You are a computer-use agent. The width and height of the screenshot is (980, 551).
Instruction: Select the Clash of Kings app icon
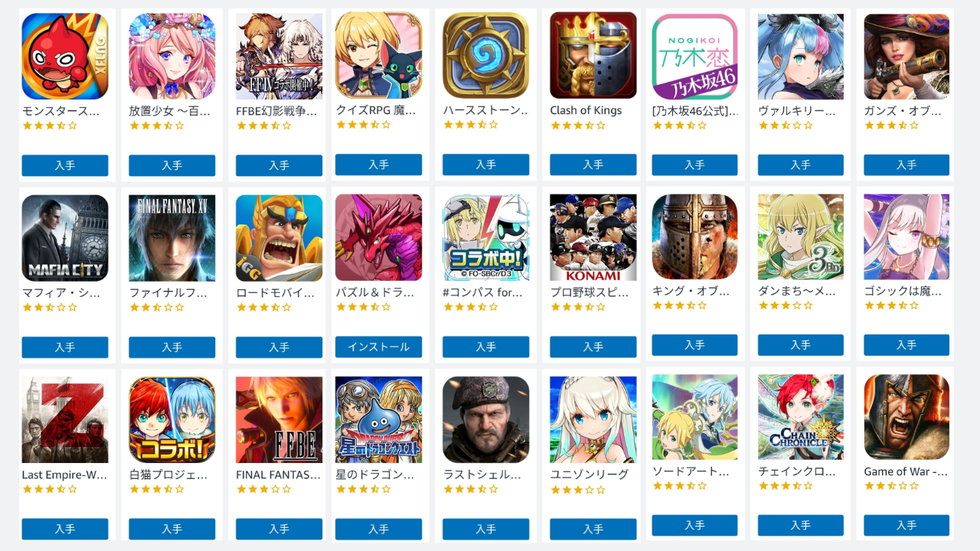pos(593,56)
